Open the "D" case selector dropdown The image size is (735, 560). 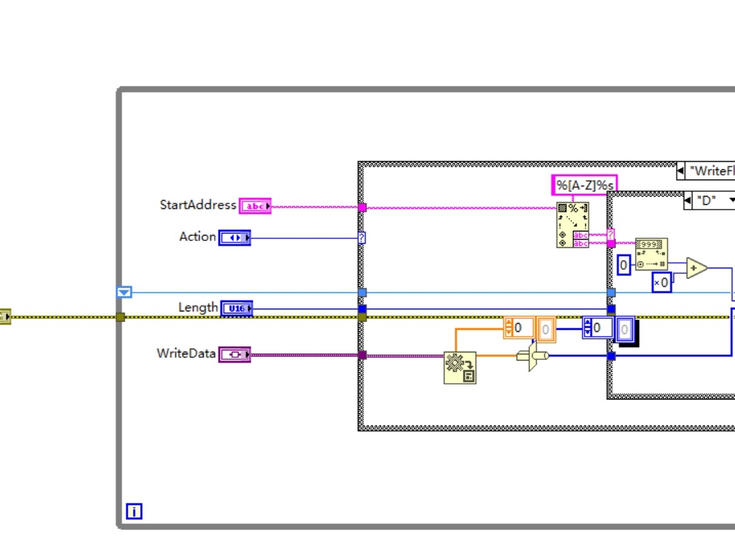click(732, 200)
